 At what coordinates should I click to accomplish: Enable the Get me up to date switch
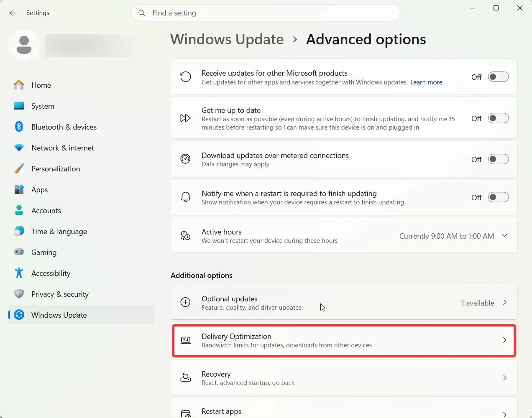(498, 118)
